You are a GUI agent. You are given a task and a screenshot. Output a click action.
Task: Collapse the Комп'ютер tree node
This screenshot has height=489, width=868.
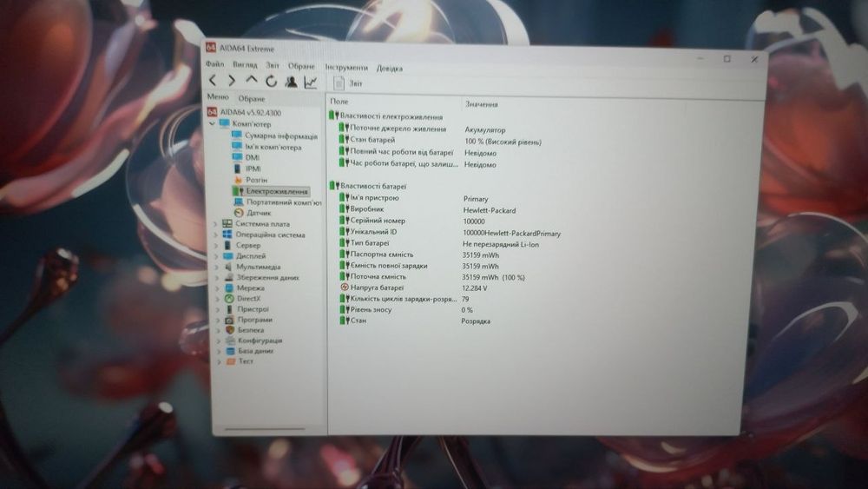tap(213, 123)
